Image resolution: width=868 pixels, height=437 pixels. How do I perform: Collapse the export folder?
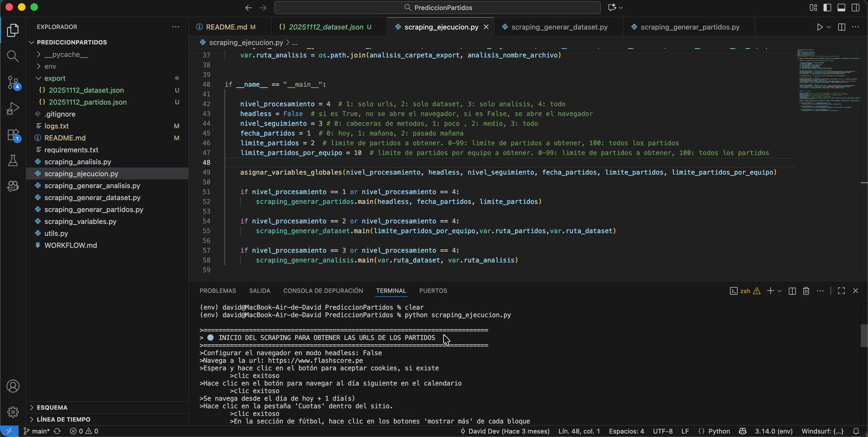click(x=55, y=78)
